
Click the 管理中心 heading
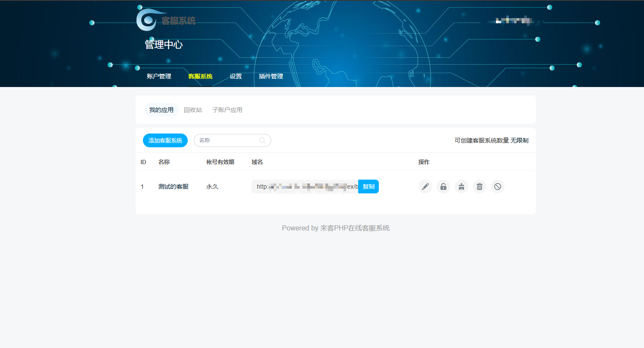click(x=164, y=45)
